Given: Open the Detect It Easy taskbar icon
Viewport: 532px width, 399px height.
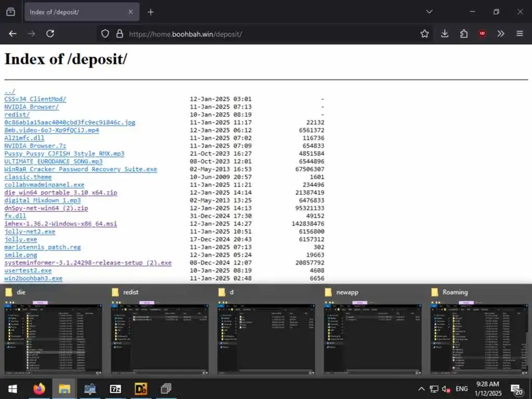Looking at the screenshot, I should [x=141, y=389].
